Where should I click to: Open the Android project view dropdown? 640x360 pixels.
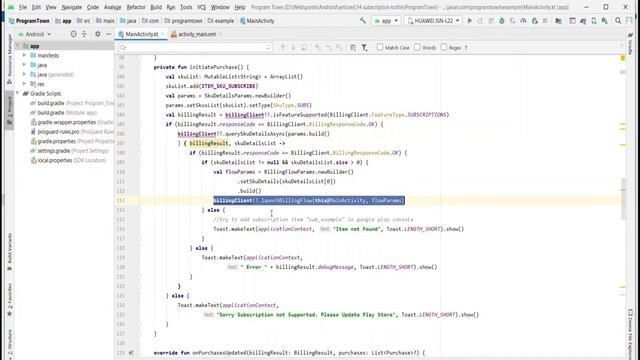pos(35,34)
